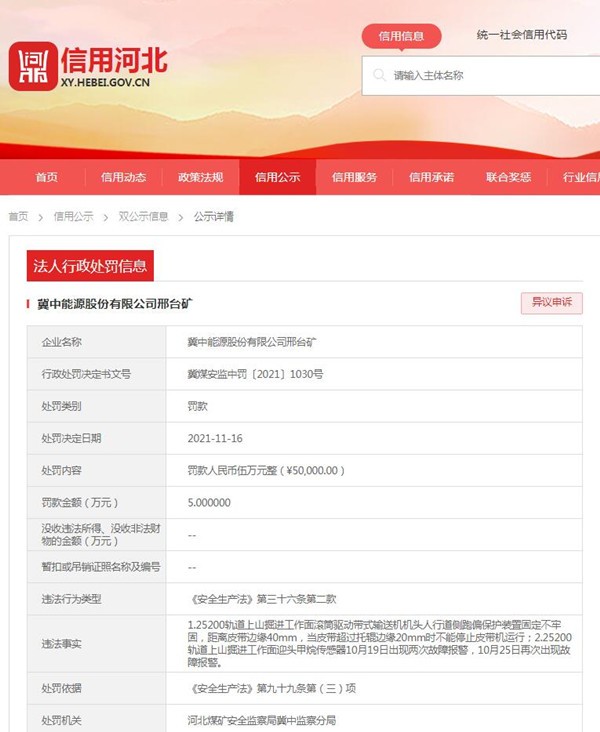Click the date 2021-11-16
600x732 pixels.
pyautogui.click(x=215, y=438)
